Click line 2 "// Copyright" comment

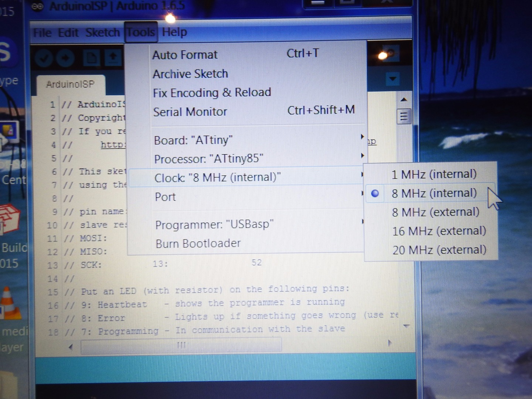click(x=94, y=118)
